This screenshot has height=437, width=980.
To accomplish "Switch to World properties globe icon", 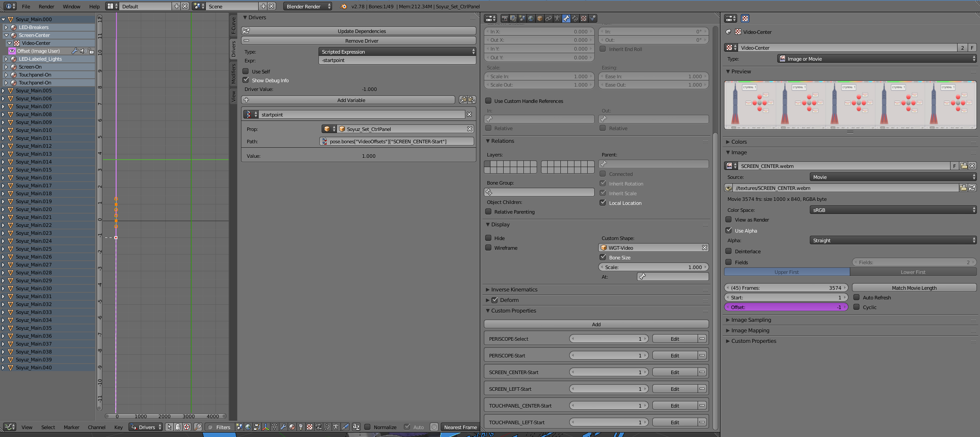I will 531,18.
